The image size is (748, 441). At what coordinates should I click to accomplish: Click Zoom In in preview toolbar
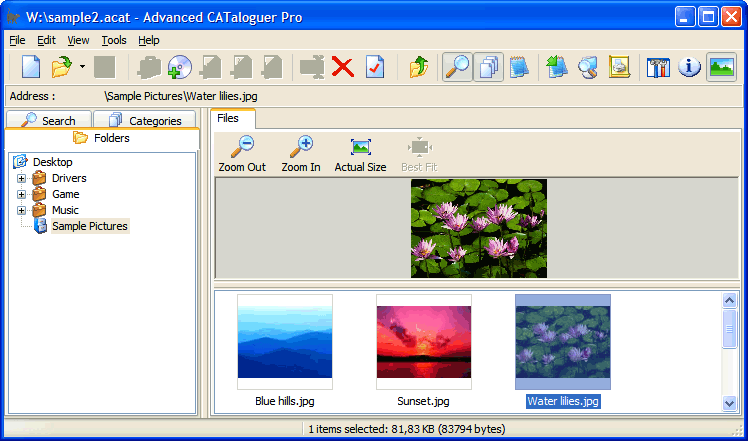(301, 154)
